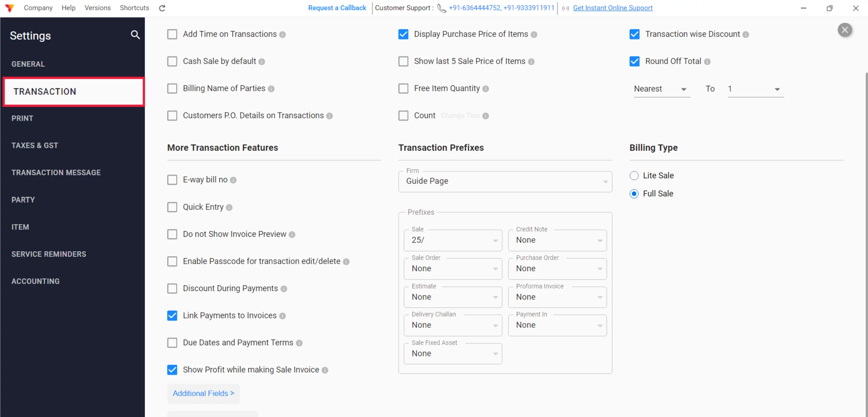This screenshot has height=417, width=868.
Task: Click the live support signal icon
Action: 565,8
